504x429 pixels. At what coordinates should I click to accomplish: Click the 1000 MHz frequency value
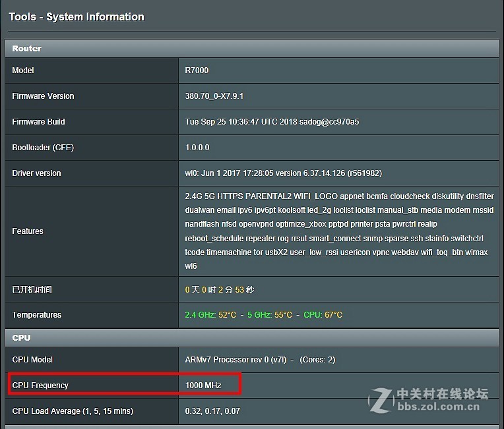point(203,385)
